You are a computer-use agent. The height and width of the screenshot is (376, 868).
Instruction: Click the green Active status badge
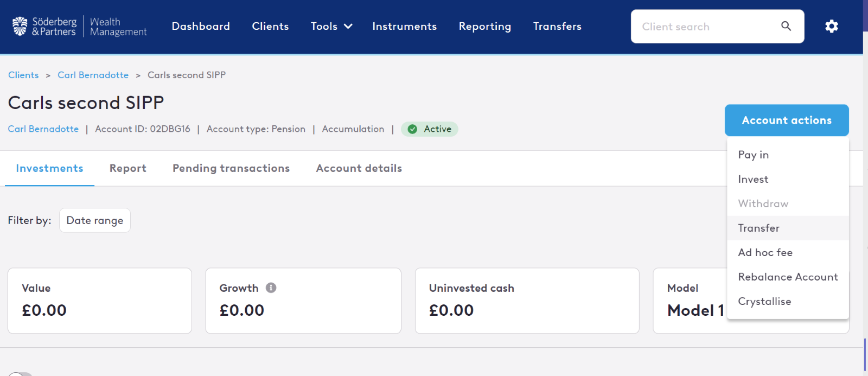pos(430,129)
